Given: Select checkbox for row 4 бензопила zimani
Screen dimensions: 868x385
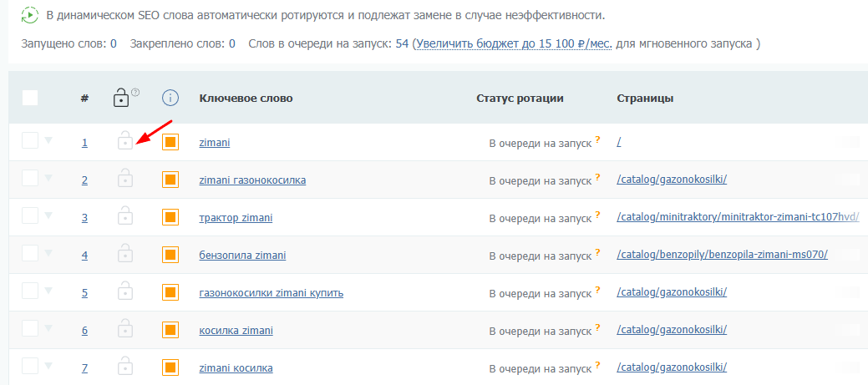Looking at the screenshot, I should click(x=30, y=254).
